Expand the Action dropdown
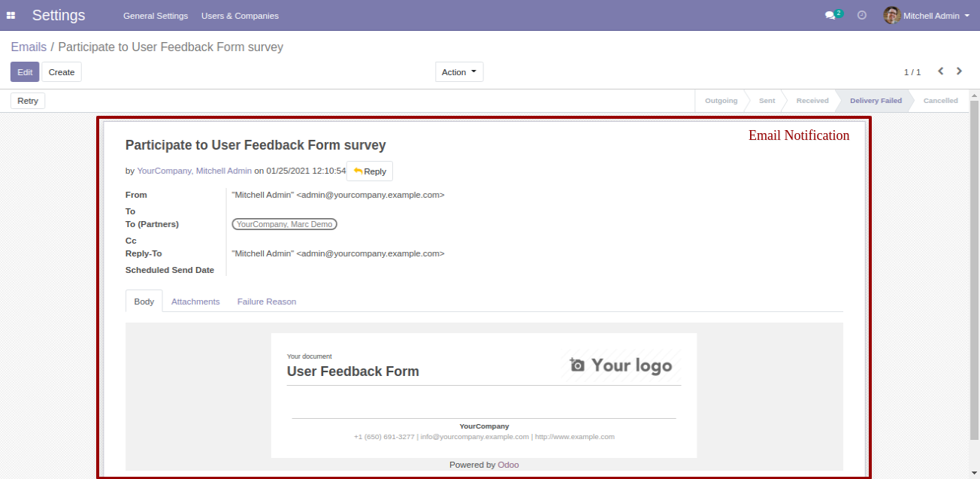The width and height of the screenshot is (980, 479). click(x=459, y=72)
